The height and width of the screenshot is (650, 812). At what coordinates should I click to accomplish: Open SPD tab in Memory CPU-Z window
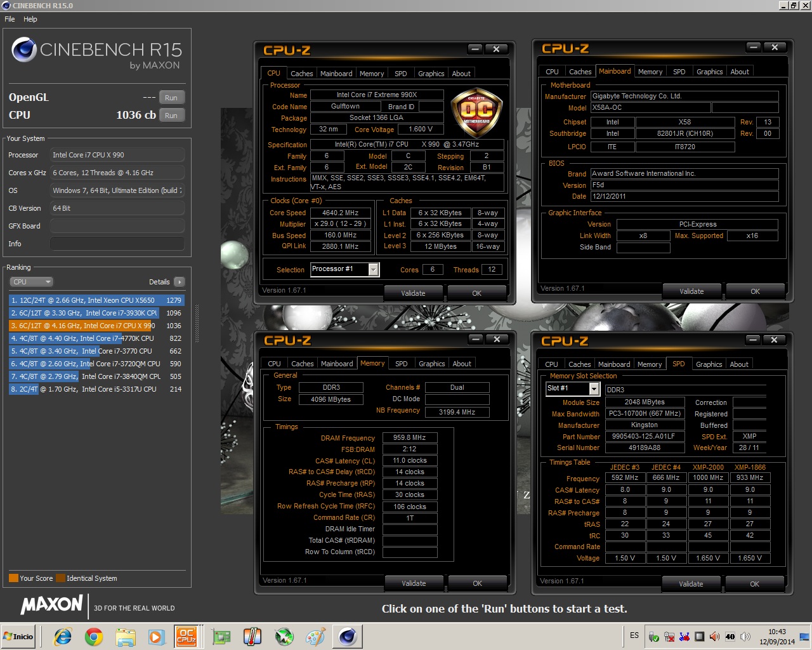[402, 364]
